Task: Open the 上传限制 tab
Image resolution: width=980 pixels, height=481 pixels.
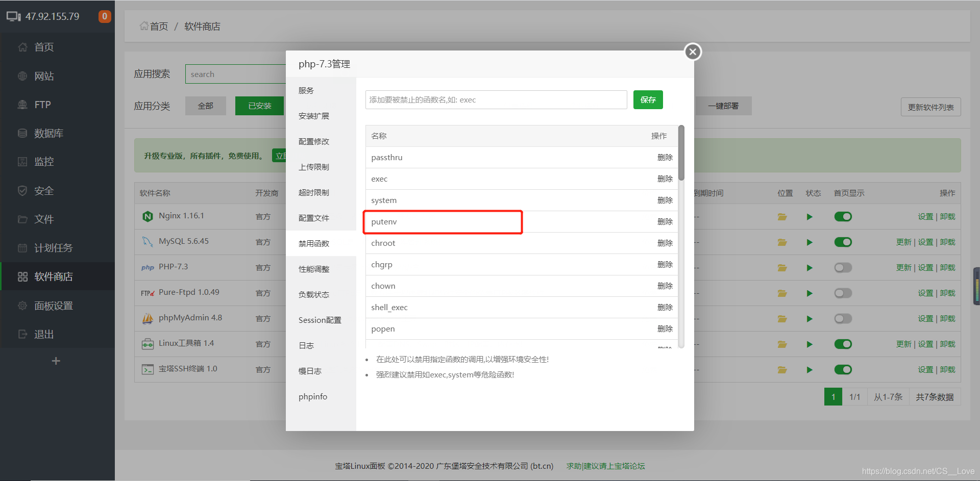Action: tap(321, 167)
